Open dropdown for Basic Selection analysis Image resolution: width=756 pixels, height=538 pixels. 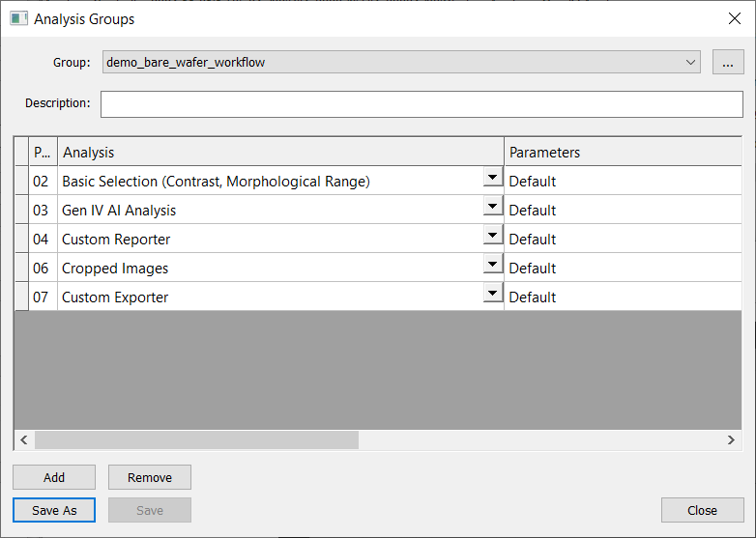(x=492, y=179)
